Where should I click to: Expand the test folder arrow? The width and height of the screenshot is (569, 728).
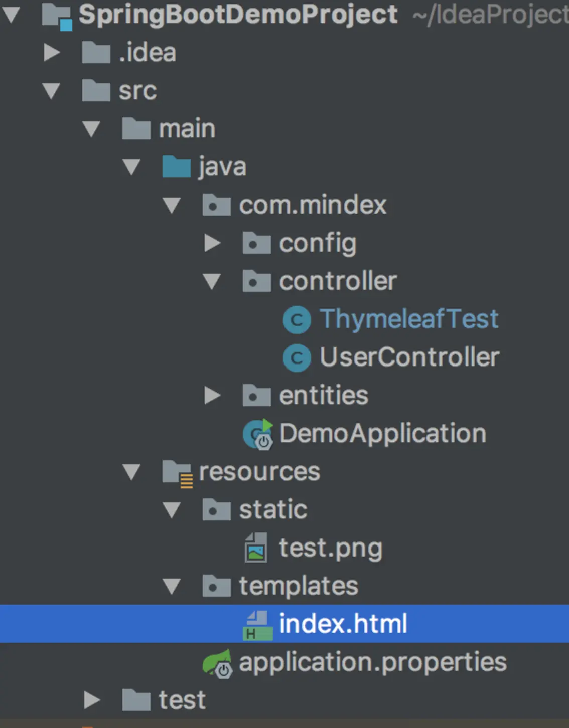92,700
